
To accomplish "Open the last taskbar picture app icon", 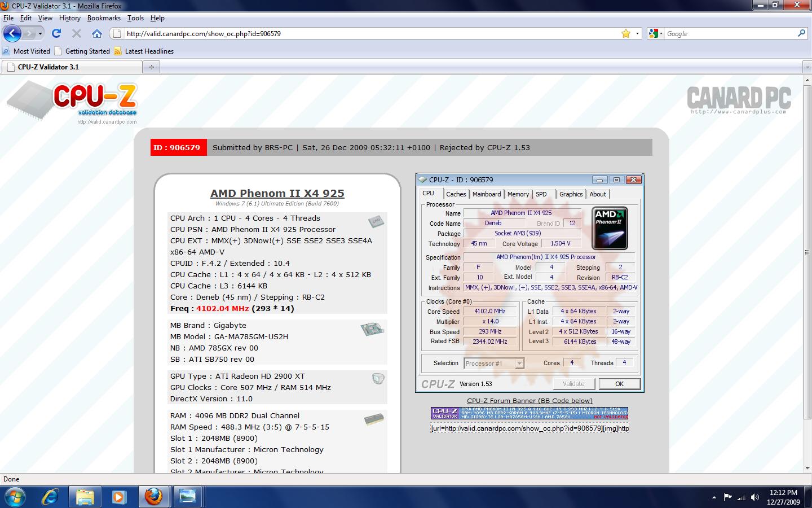I will click(187, 497).
